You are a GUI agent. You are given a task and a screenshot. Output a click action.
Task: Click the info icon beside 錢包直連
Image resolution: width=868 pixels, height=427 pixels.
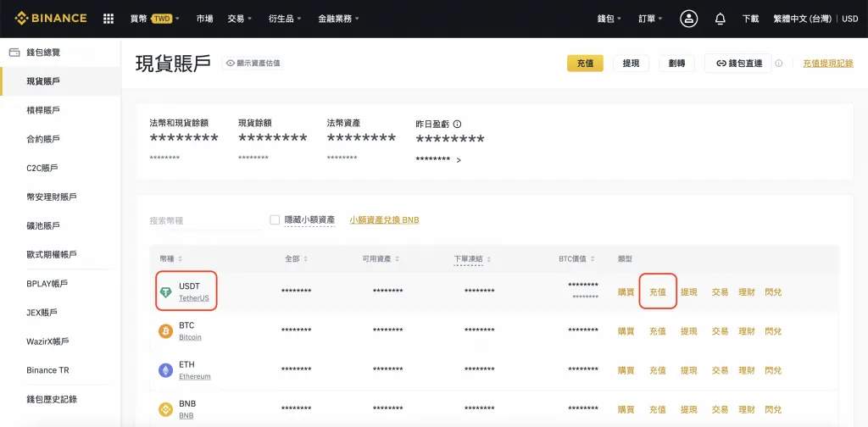coord(779,63)
